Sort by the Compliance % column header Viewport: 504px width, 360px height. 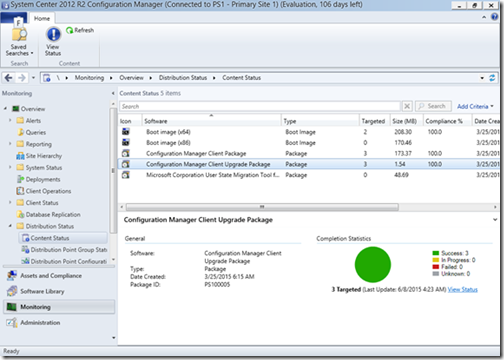click(x=448, y=121)
